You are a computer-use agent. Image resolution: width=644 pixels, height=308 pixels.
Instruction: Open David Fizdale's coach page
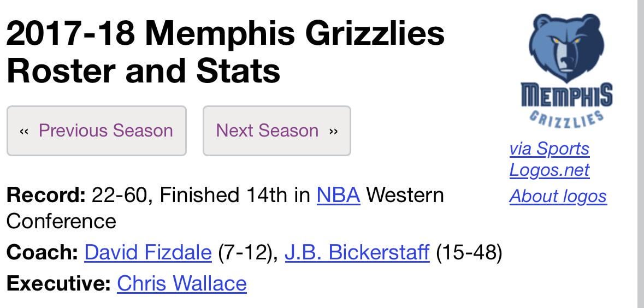[x=147, y=252]
